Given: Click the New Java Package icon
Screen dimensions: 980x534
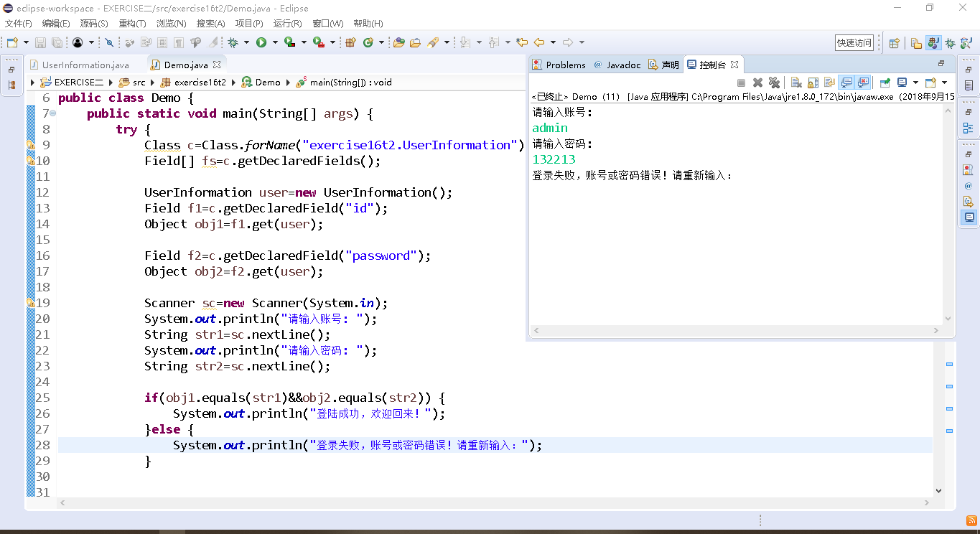Looking at the screenshot, I should click(350, 43).
